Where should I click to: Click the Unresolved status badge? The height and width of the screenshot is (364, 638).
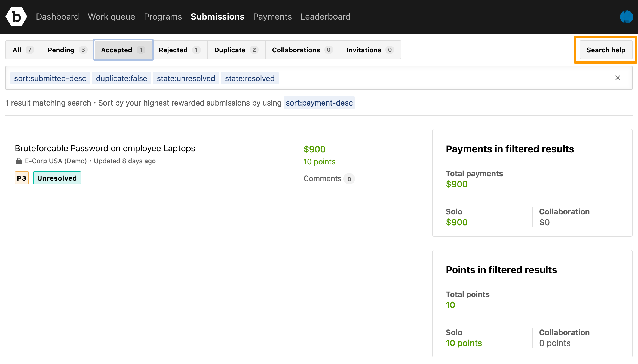pos(57,178)
